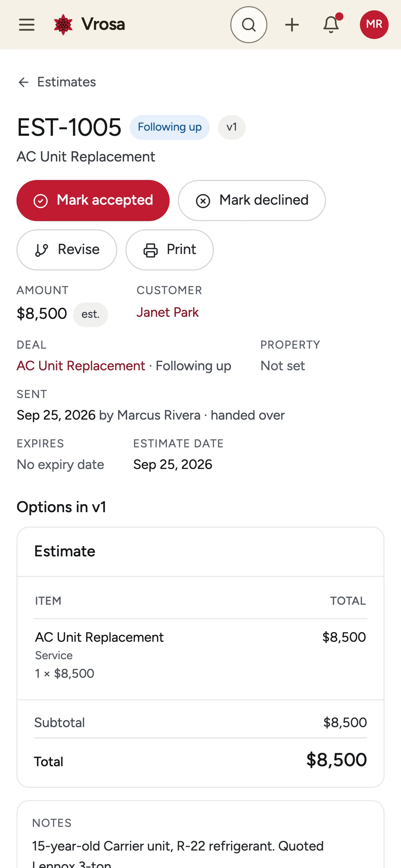Open the Notes section text
The image size is (401, 868).
click(x=200, y=846)
